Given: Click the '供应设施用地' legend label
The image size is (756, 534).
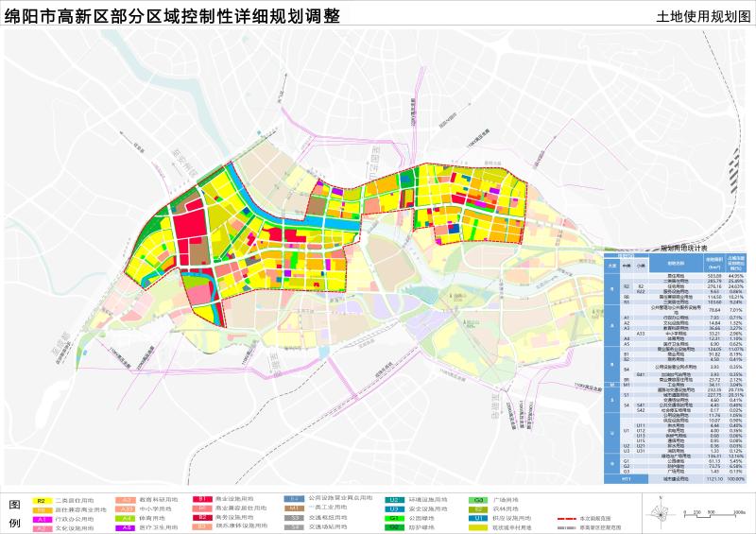Looking at the screenshot, I should (x=511, y=518).
